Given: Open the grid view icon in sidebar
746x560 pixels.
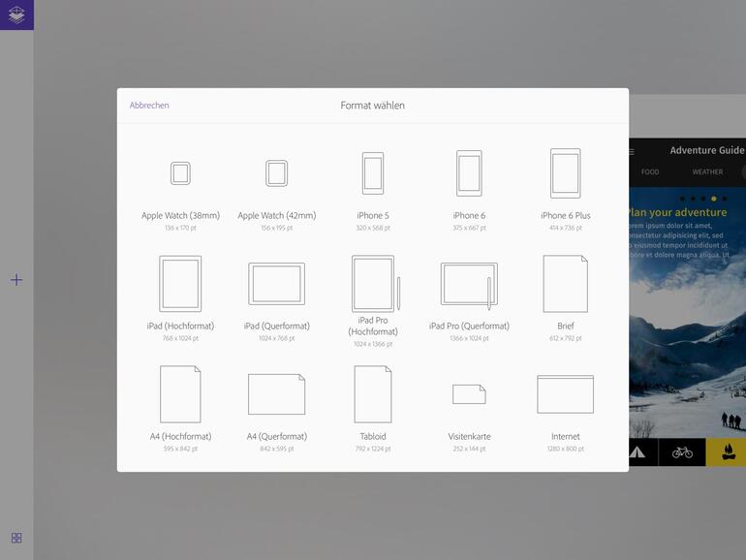Looking at the screenshot, I should click(16, 538).
